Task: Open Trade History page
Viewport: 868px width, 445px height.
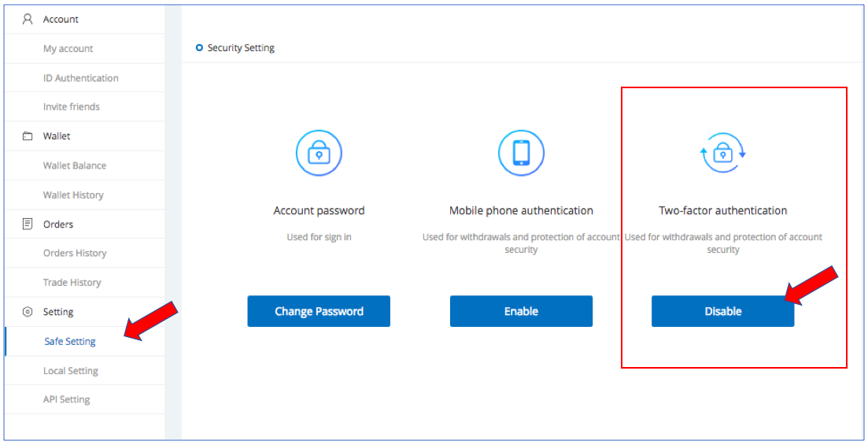Action: 72,283
